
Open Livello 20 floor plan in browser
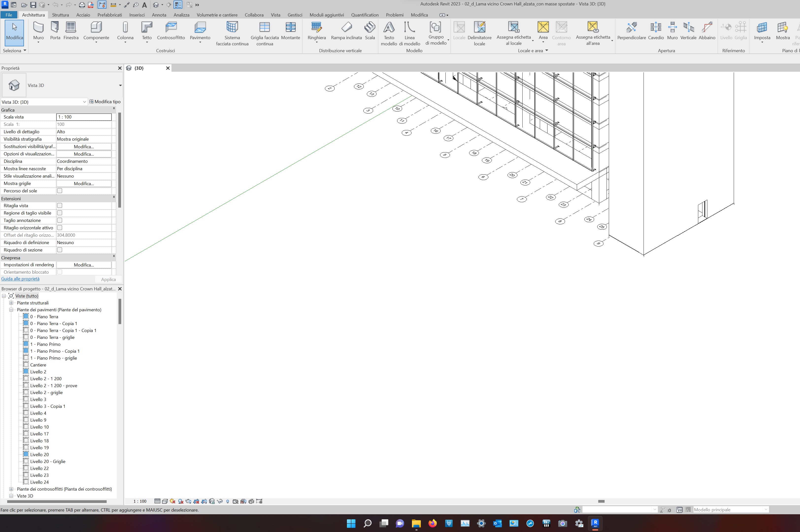coord(39,455)
